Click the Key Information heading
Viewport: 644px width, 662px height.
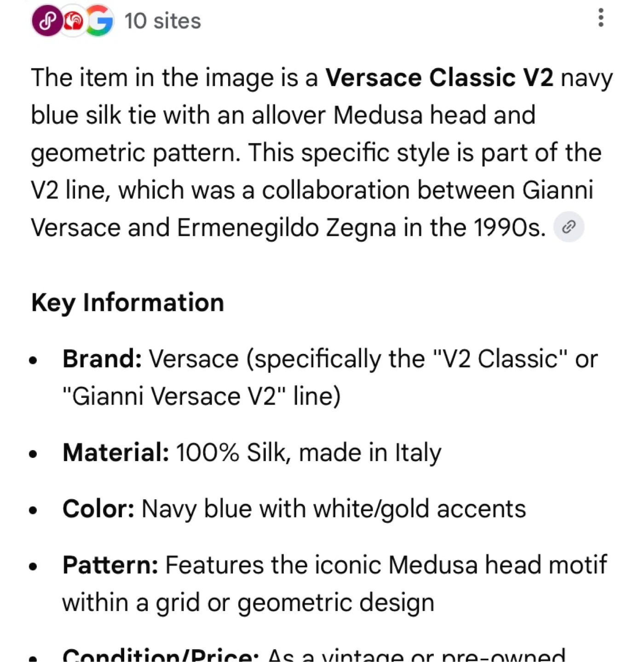(127, 302)
